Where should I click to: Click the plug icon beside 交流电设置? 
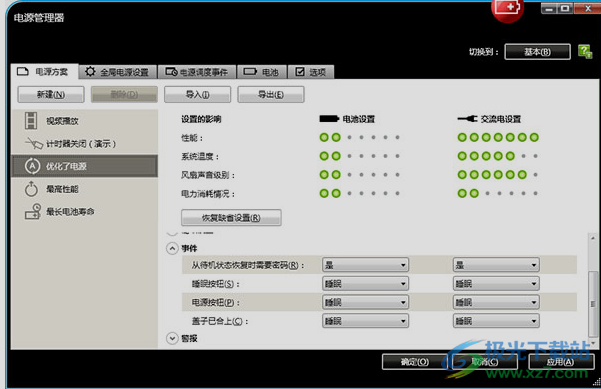(467, 119)
